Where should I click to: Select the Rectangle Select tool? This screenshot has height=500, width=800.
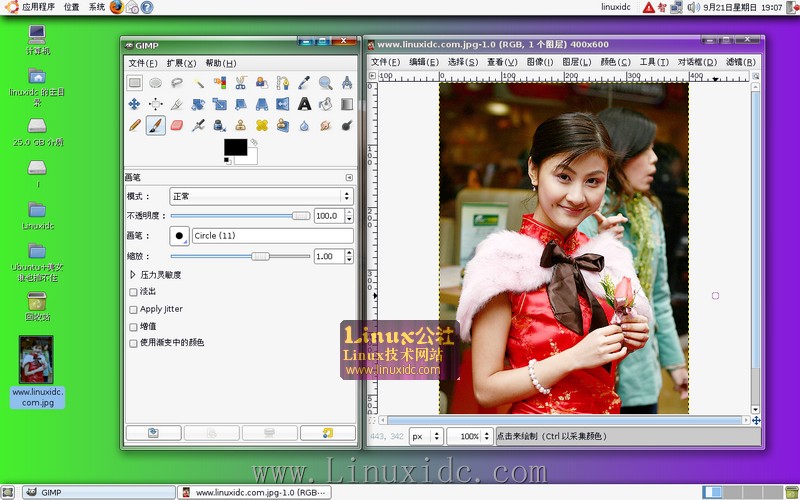[x=134, y=83]
